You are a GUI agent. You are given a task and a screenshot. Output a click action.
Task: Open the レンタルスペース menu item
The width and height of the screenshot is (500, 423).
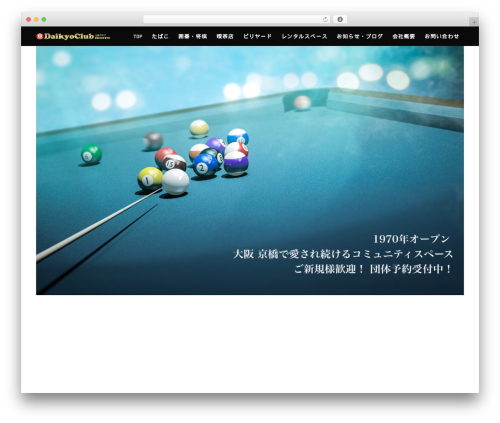304,36
